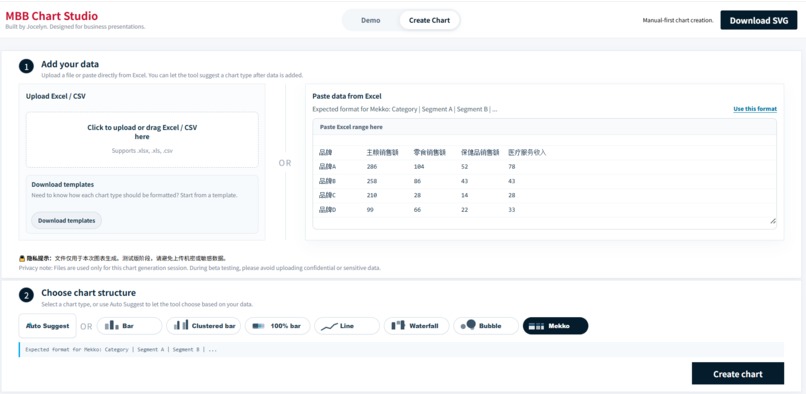
Task: Switch to the Demo tab
Action: pyautogui.click(x=371, y=21)
